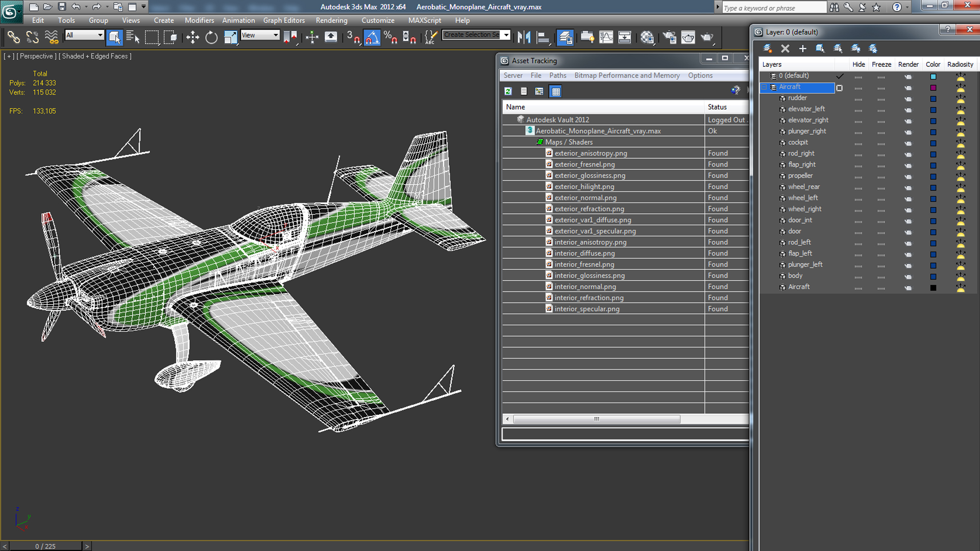The height and width of the screenshot is (551, 980).
Task: Toggle Render for propeller layer item
Action: pos(908,177)
